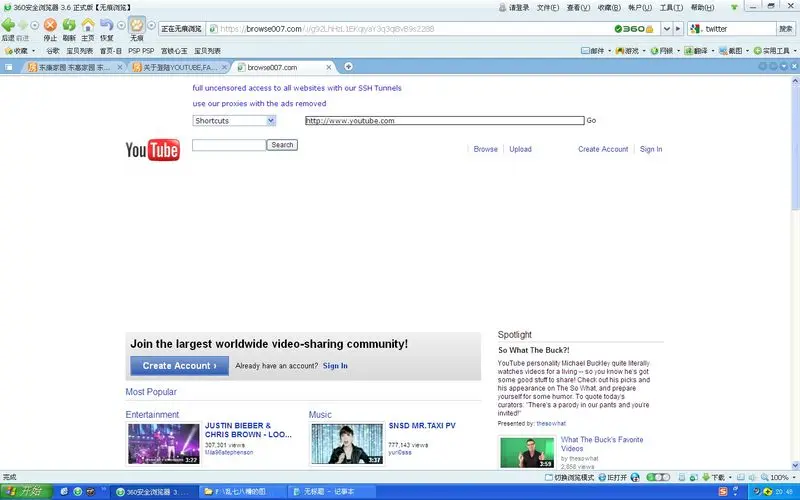The image size is (800, 500).
Task: Click the restore (恢复) undo icon
Action: tap(107, 25)
